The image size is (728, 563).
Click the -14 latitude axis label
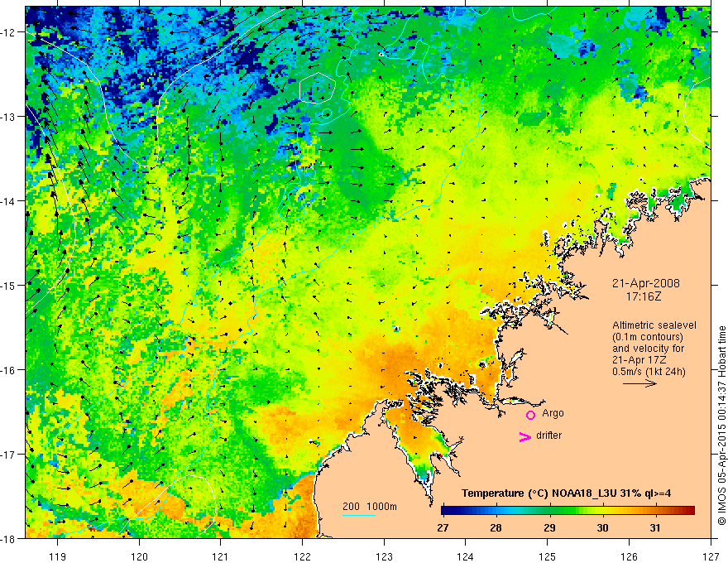coord(10,201)
